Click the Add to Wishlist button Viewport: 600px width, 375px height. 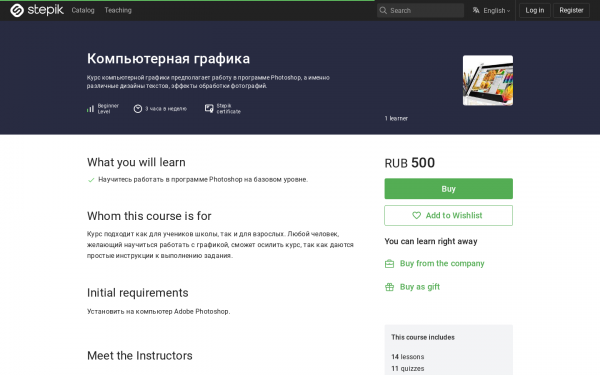448,215
